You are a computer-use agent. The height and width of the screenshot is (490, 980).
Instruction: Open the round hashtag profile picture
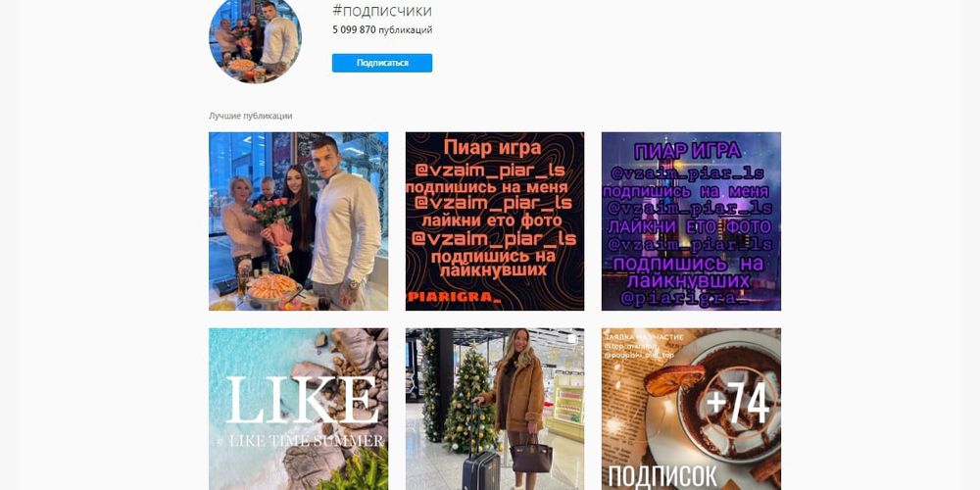(x=255, y=37)
